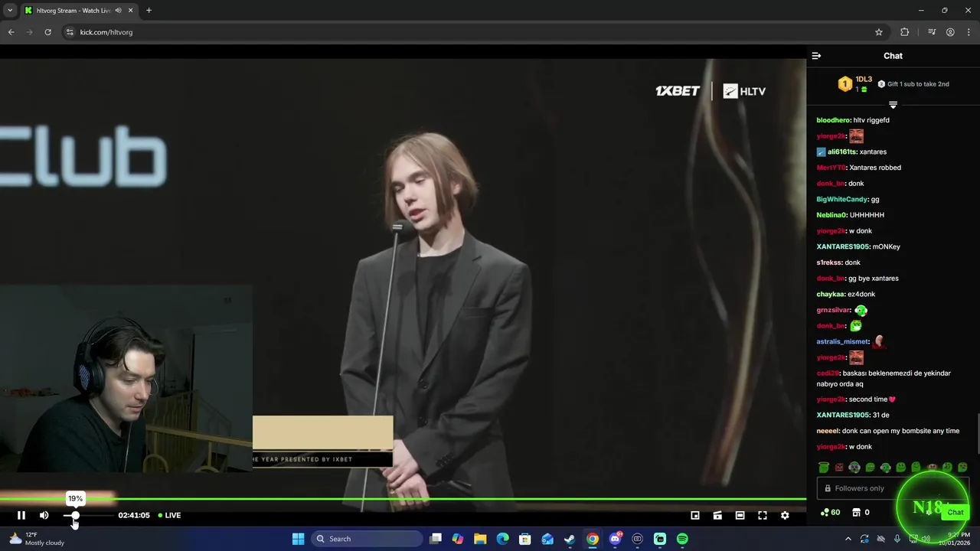The width and height of the screenshot is (980, 551).
Task: Show hidden system tray icons chevron
Action: pyautogui.click(x=848, y=539)
